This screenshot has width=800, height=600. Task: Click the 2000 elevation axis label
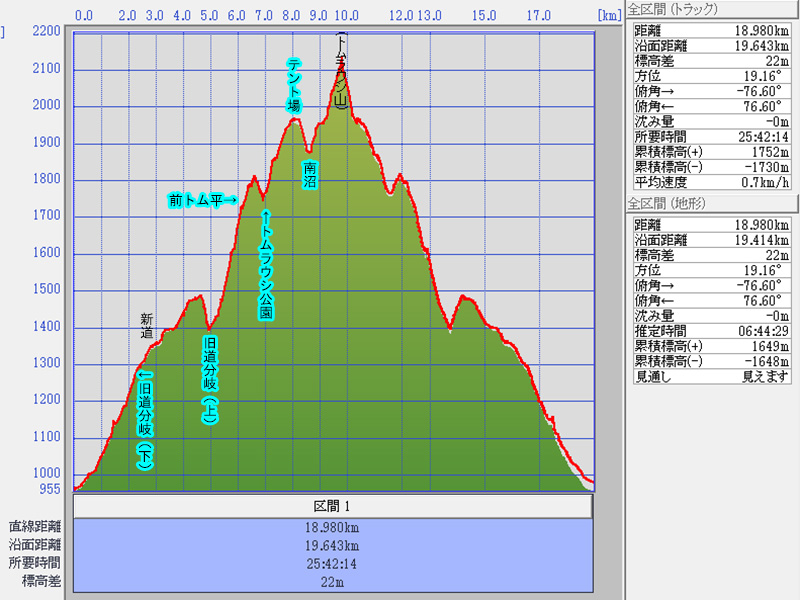click(x=46, y=105)
